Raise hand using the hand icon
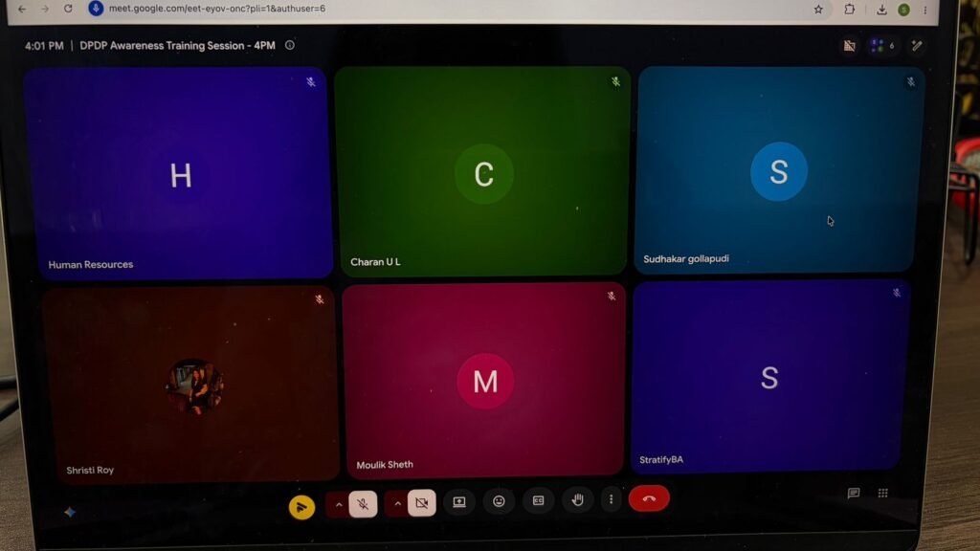Image resolution: width=980 pixels, height=551 pixels. pos(577,499)
